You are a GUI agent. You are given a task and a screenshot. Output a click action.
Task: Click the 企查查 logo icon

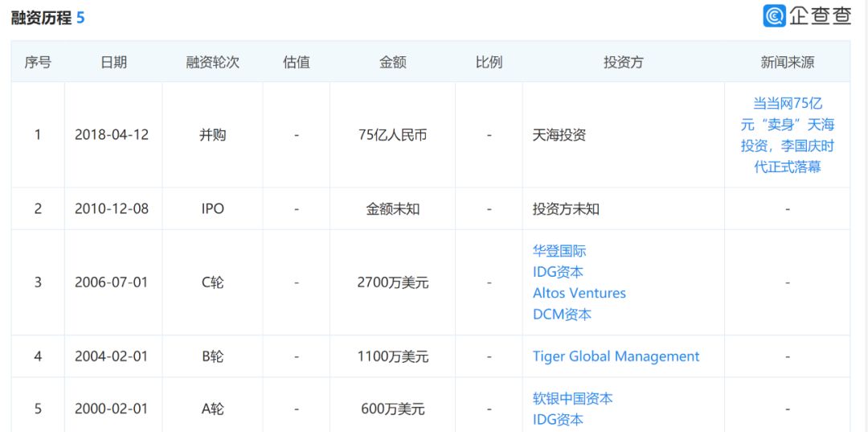tap(774, 16)
